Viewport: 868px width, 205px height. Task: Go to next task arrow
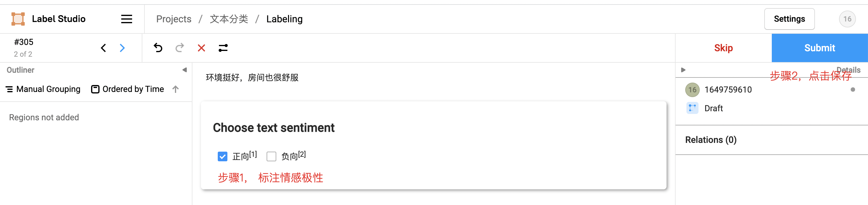[122, 48]
